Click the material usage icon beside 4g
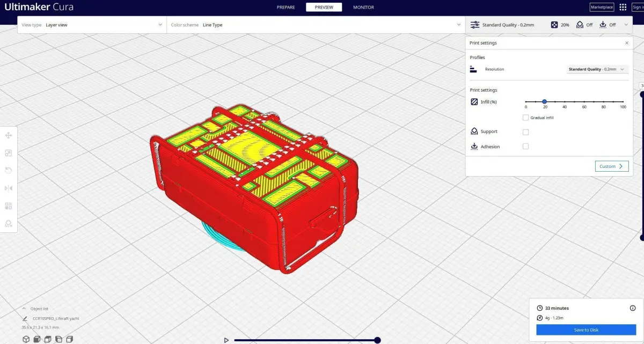The image size is (644, 344). (540, 318)
